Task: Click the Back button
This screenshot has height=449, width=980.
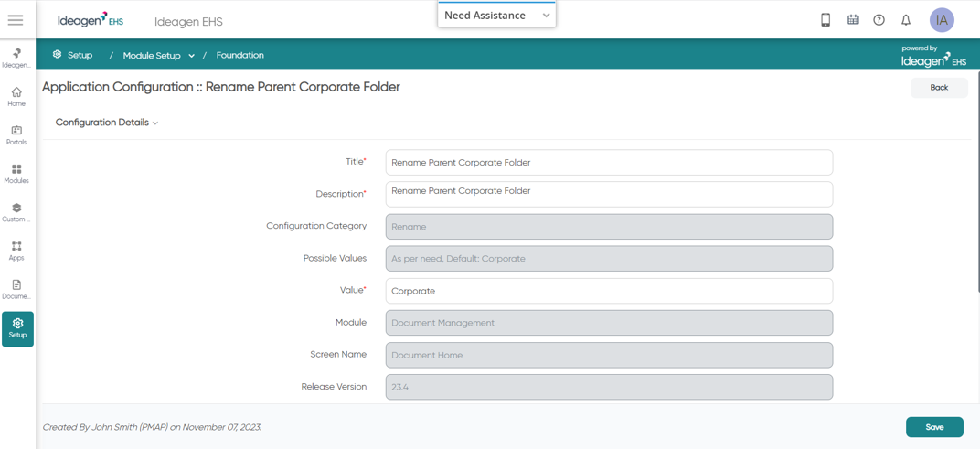Action: [x=939, y=88]
